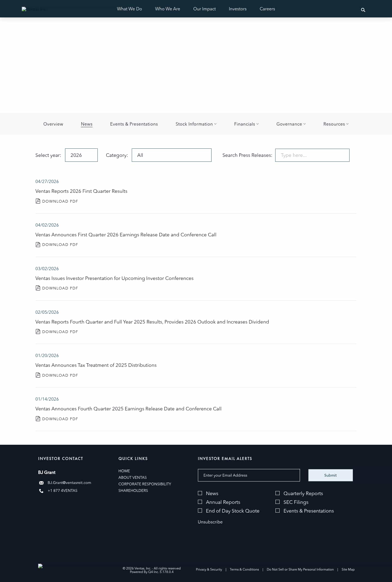Screen dimensions: 392x582
Task: Focus the Search Press Releases field
Action: point(312,155)
